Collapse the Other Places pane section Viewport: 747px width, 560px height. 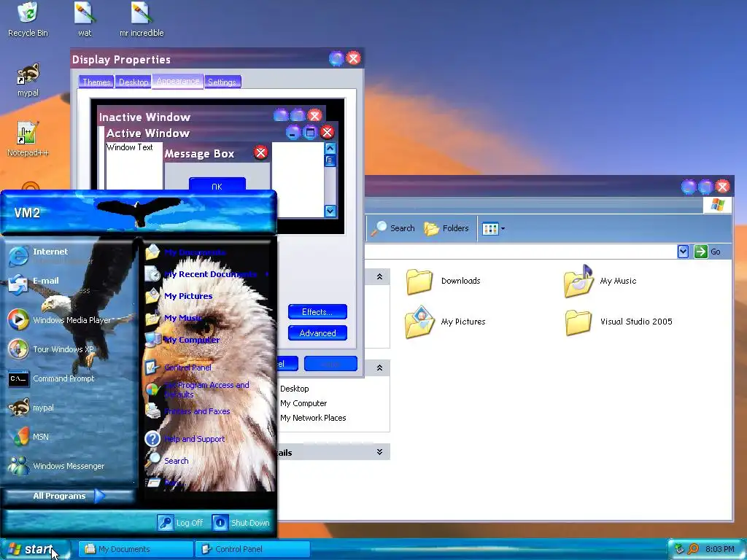(x=379, y=367)
